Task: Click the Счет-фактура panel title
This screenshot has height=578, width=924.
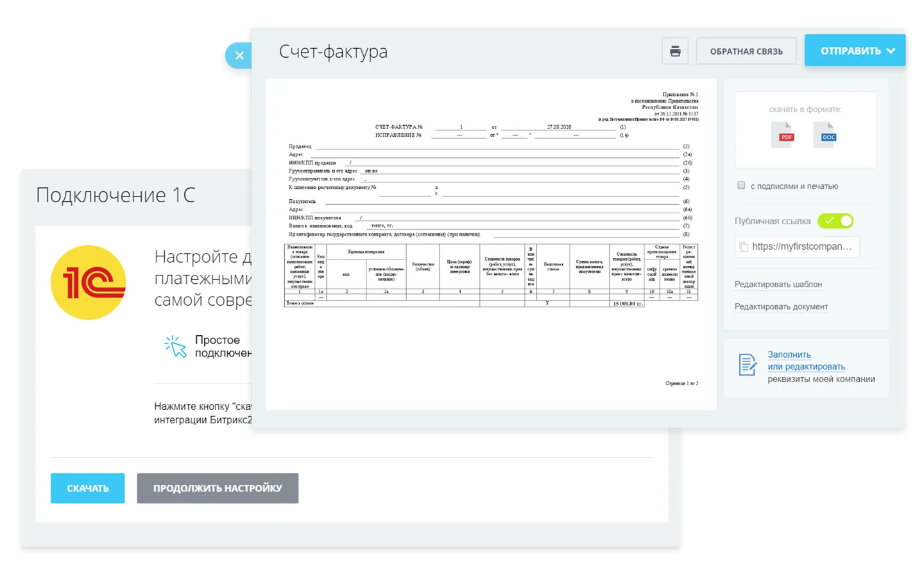Action: click(x=333, y=52)
